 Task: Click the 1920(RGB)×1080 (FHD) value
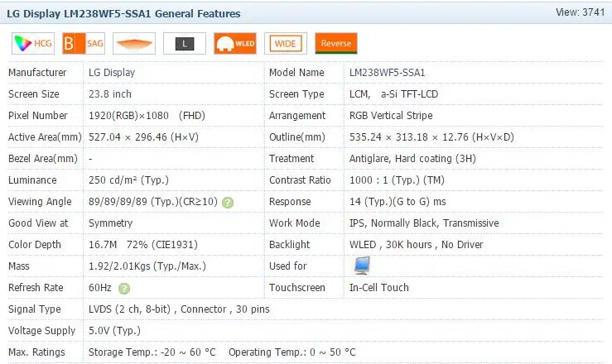[x=147, y=116]
